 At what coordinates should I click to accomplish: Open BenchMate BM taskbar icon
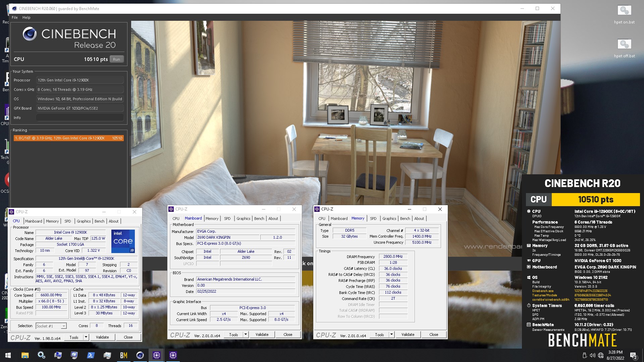(123, 355)
